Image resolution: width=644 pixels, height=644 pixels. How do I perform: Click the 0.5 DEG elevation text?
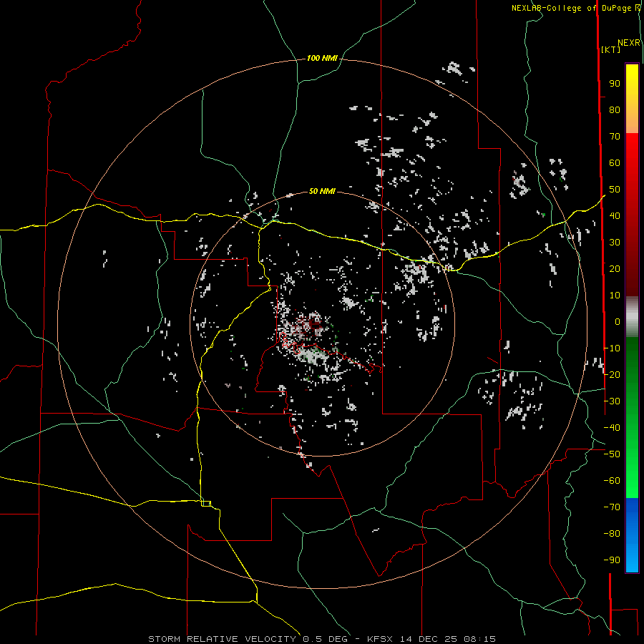pyautogui.click(x=325, y=639)
